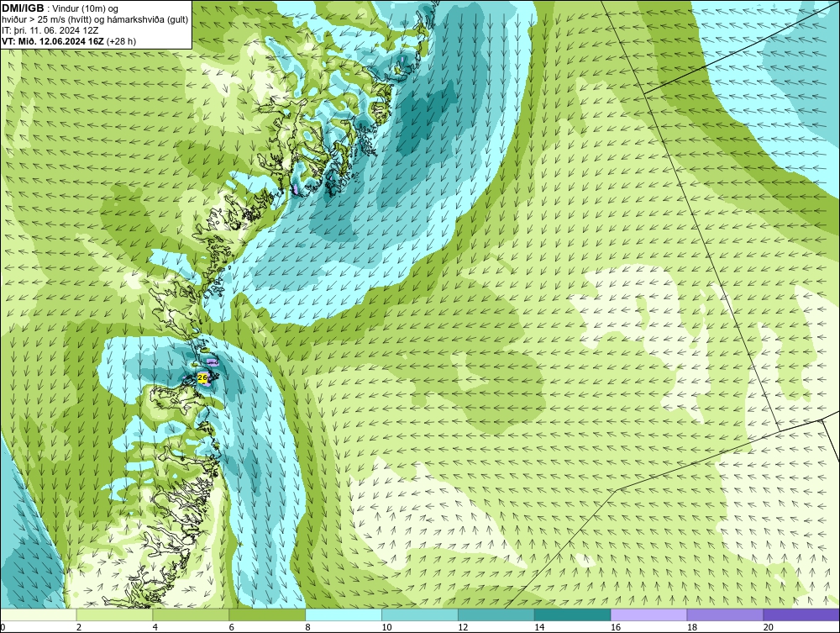The image size is (840, 633).
Task: Click the DMI/IGB title text
Action: 23,8
